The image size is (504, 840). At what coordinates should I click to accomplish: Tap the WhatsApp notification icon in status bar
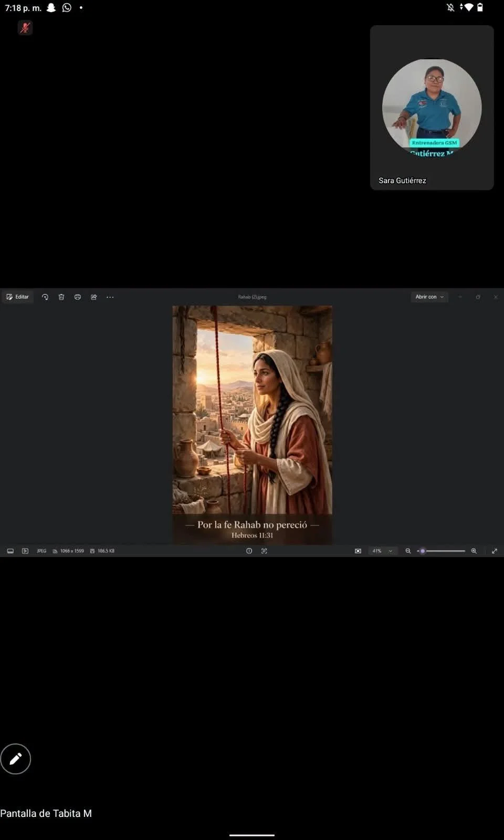67,8
